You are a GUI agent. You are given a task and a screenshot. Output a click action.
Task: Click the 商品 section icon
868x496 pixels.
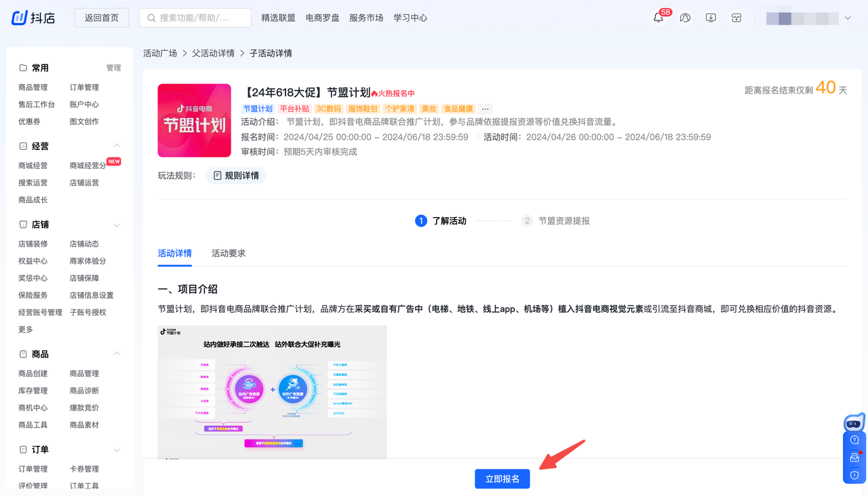(x=23, y=354)
